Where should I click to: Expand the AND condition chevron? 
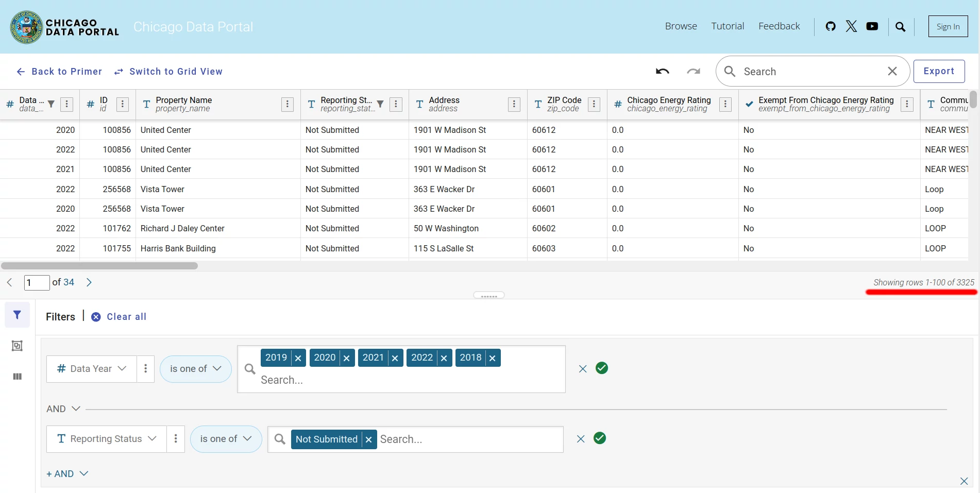click(x=76, y=409)
